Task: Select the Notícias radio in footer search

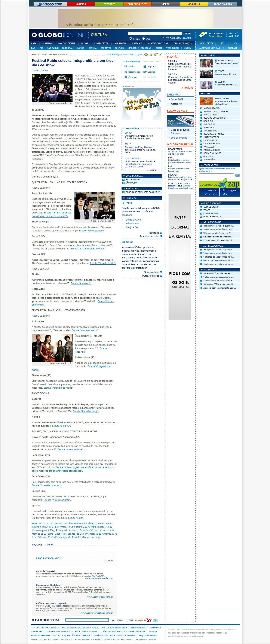Action: 113,620
